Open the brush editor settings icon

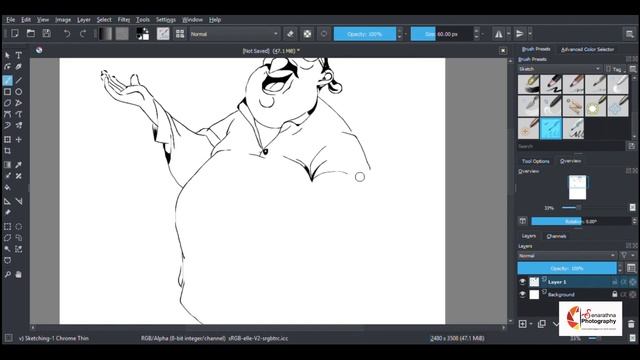coord(163,34)
